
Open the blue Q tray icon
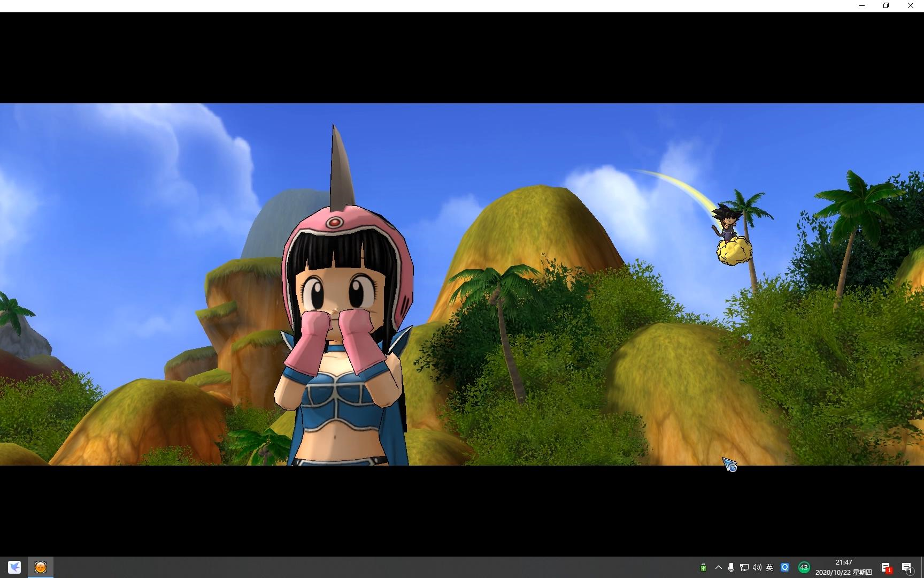(785, 567)
